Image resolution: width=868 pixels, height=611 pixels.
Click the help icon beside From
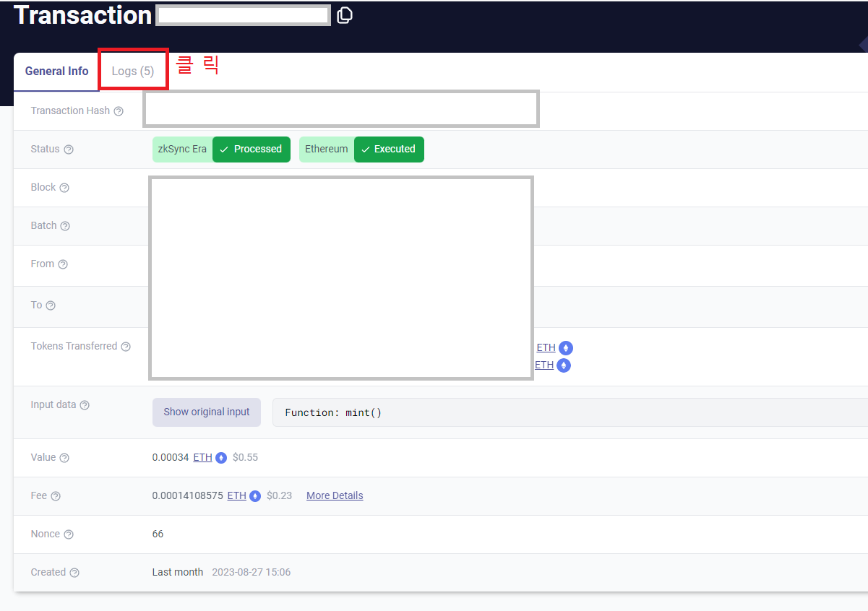pyautogui.click(x=63, y=264)
